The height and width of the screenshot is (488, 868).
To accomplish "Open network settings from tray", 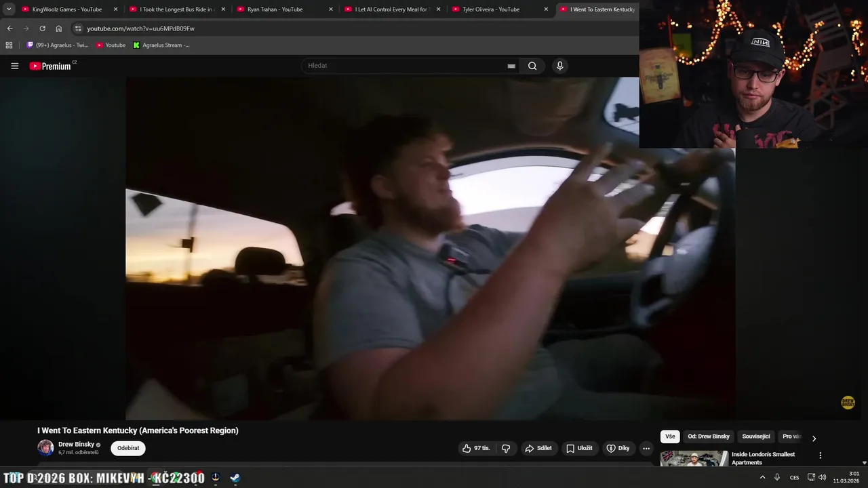I will point(811,477).
